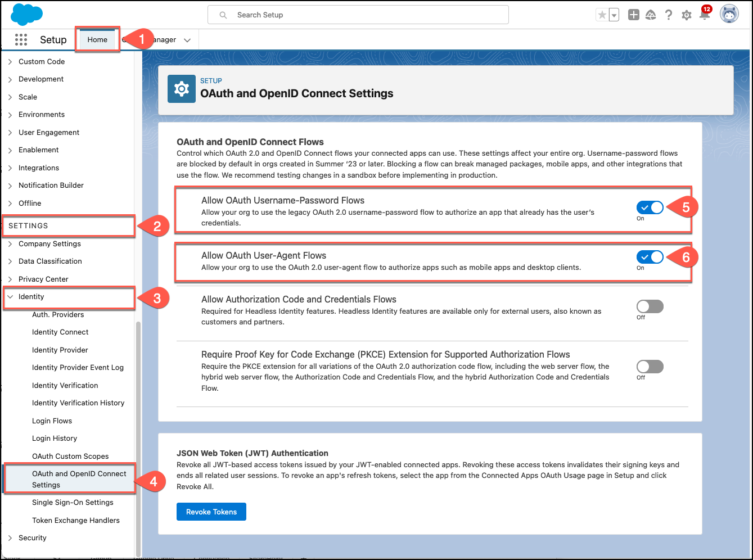Image resolution: width=753 pixels, height=560 pixels.
Task: Open the App Launcher grid icon
Action: click(21, 39)
